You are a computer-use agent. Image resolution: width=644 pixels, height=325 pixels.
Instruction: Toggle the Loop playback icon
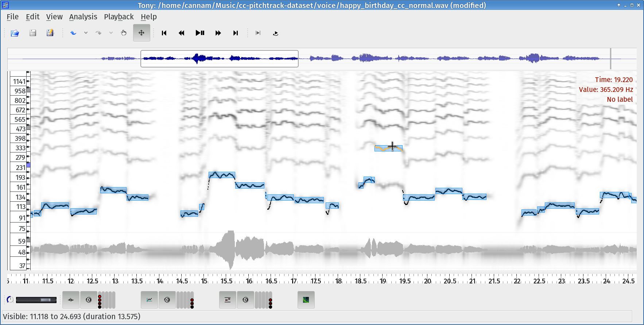pyautogui.click(x=275, y=33)
